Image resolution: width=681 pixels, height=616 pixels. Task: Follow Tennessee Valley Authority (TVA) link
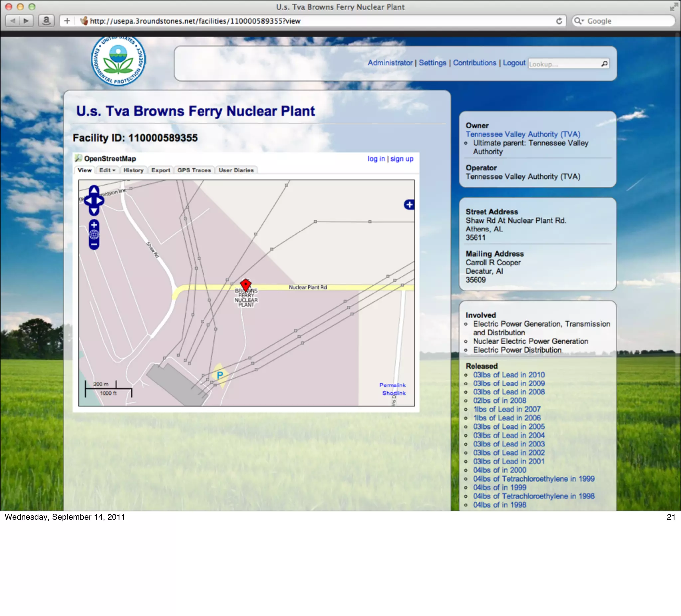(x=523, y=134)
